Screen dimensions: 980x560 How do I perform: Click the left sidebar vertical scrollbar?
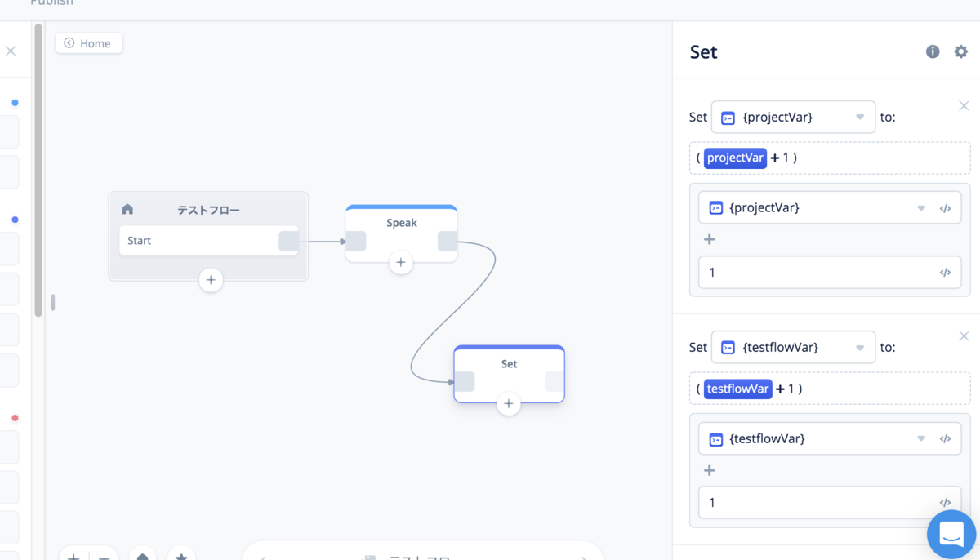(38, 170)
